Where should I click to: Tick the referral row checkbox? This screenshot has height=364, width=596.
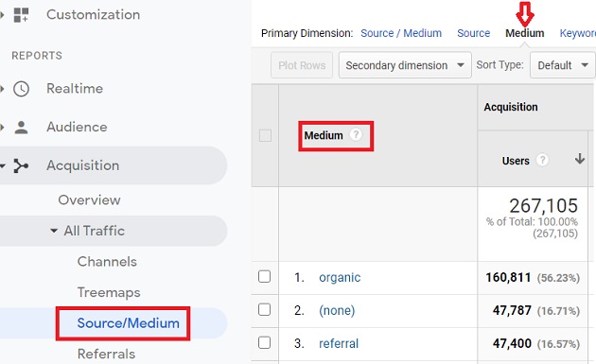264,342
